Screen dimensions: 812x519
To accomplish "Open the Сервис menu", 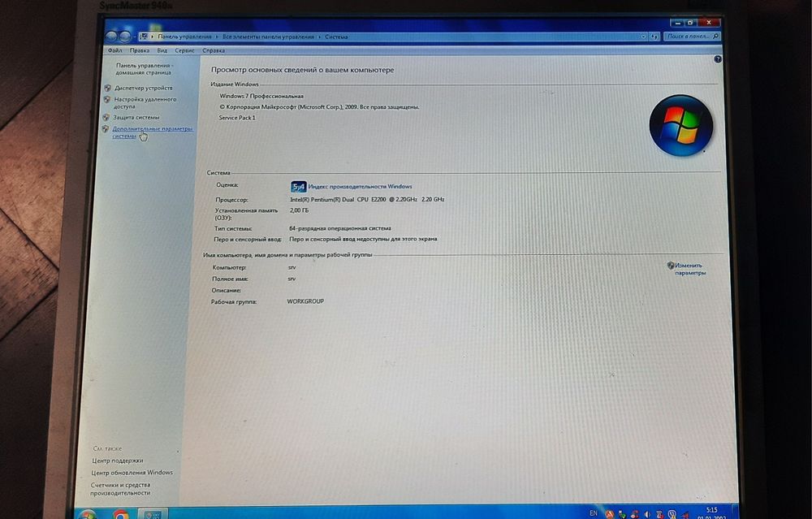I will 184,50.
